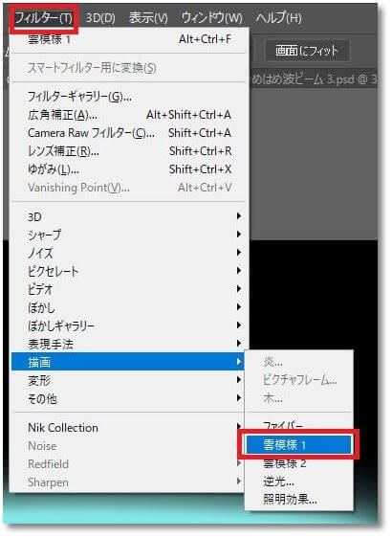Expand the ぼかしギャラリー submenu
The image size is (392, 538).
(x=129, y=325)
